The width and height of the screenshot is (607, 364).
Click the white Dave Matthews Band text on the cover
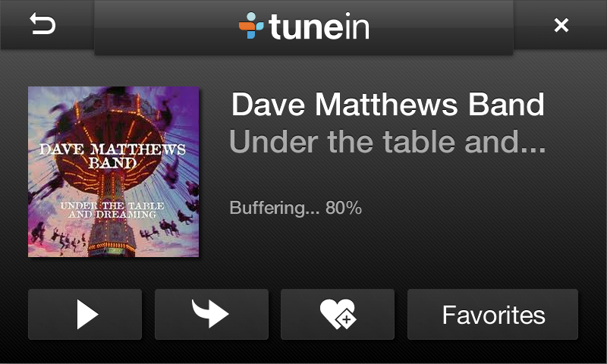point(112,156)
